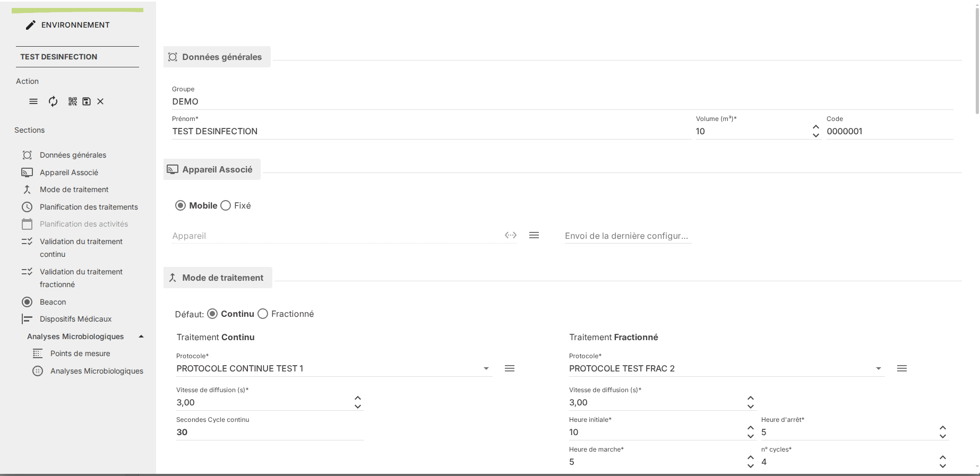Select the Fixé radio button

click(226, 205)
